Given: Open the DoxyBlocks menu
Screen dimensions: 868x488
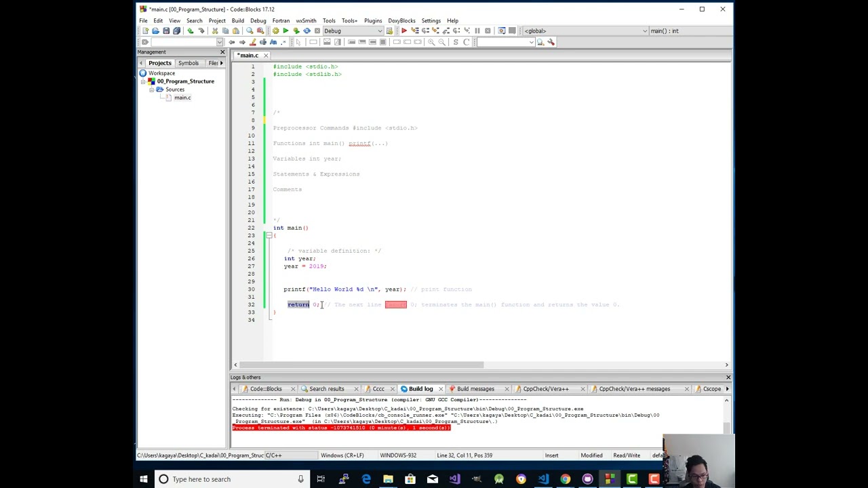Looking at the screenshot, I should click(x=401, y=20).
